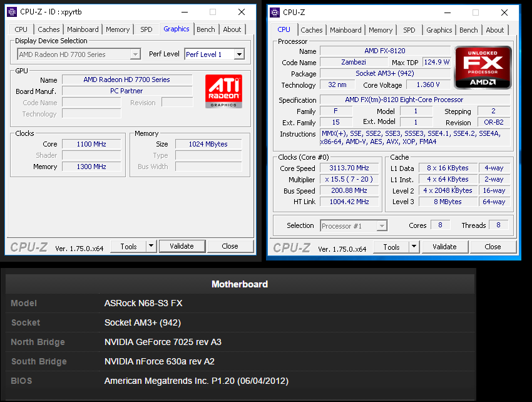The width and height of the screenshot is (532, 402).
Task: Click the Technology value '32 nm'
Action: [x=337, y=85]
